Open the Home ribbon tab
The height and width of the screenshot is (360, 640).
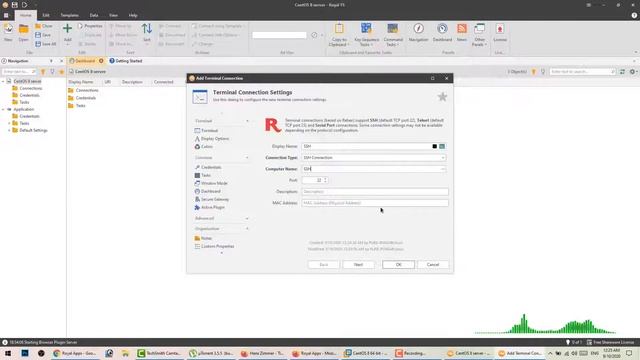(x=25, y=15)
